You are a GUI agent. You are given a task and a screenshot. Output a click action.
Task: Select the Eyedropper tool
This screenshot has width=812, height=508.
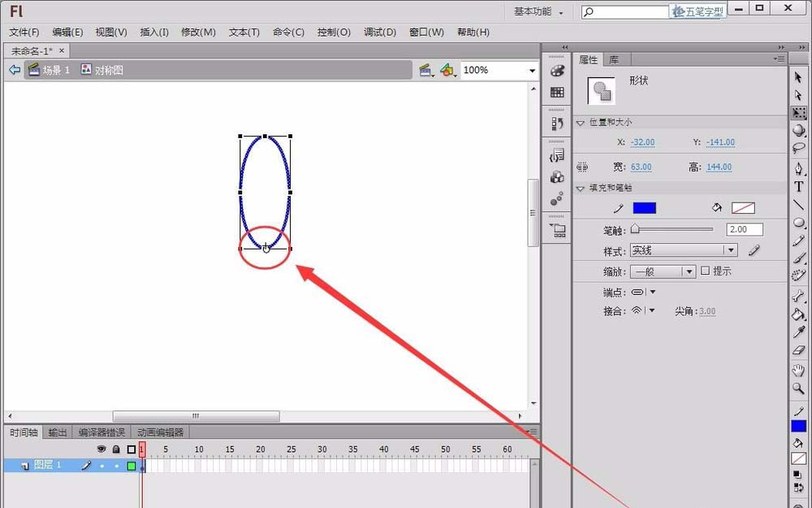click(x=798, y=332)
